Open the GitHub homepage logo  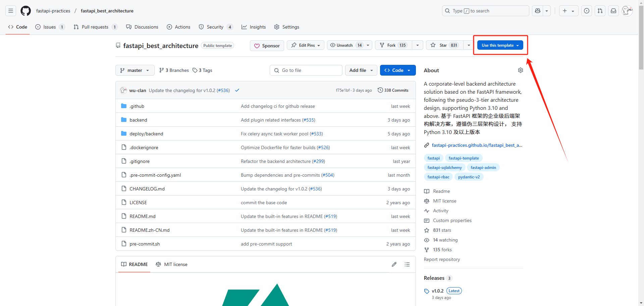pos(25,11)
